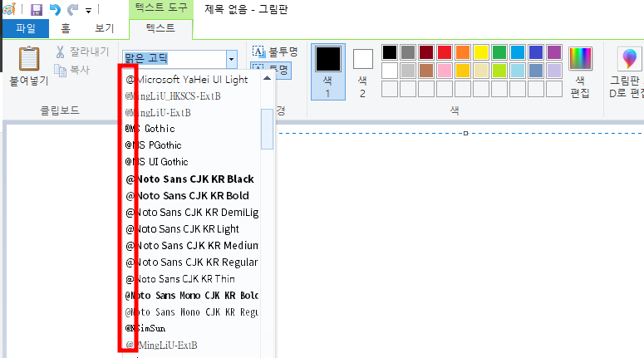Click the font name field showing 맑은 고딕

point(175,59)
